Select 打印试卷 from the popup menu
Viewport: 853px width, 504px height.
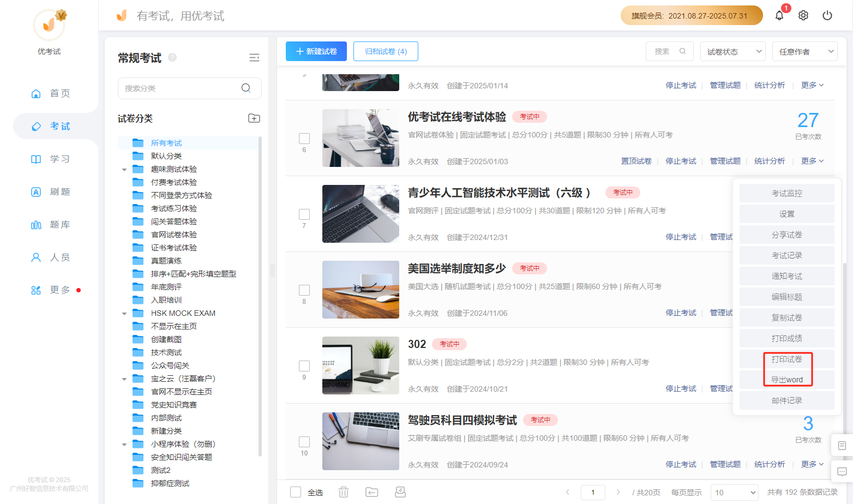tap(787, 359)
